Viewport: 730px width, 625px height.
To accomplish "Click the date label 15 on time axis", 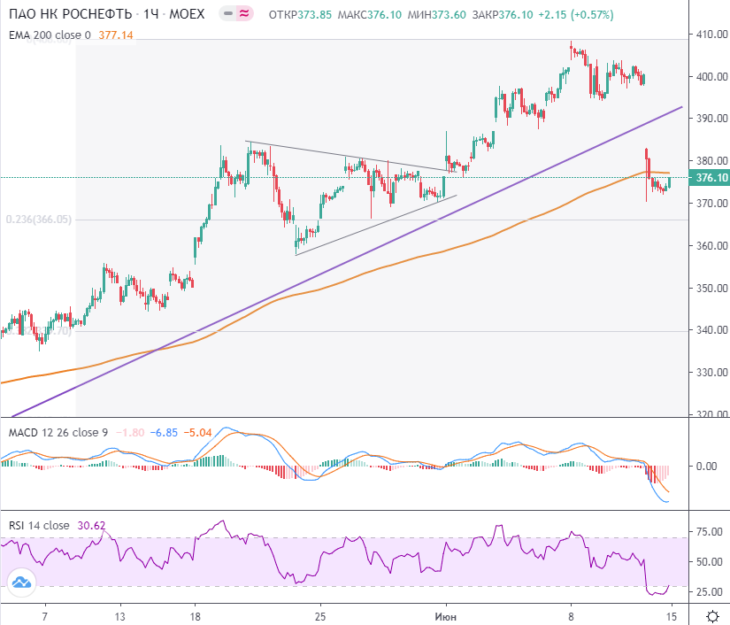I will [x=671, y=617].
